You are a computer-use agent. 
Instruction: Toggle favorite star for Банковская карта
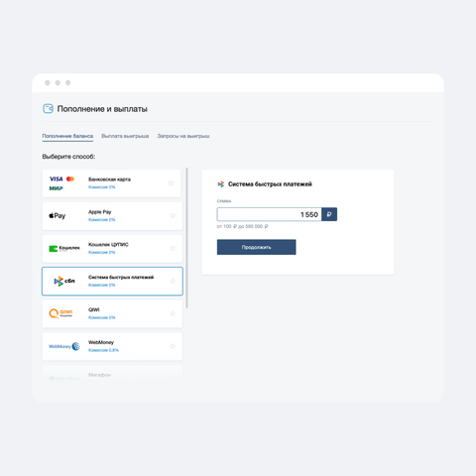171,182
